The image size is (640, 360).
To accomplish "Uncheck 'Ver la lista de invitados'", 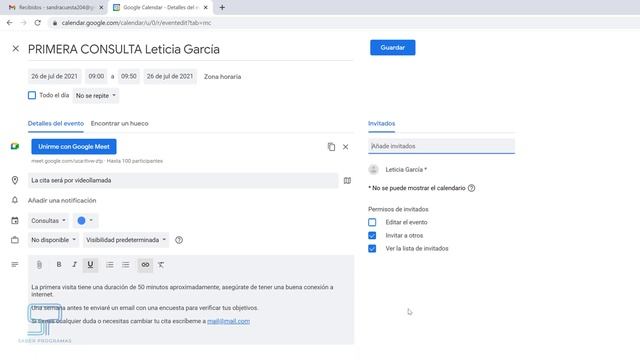I will (x=372, y=249).
